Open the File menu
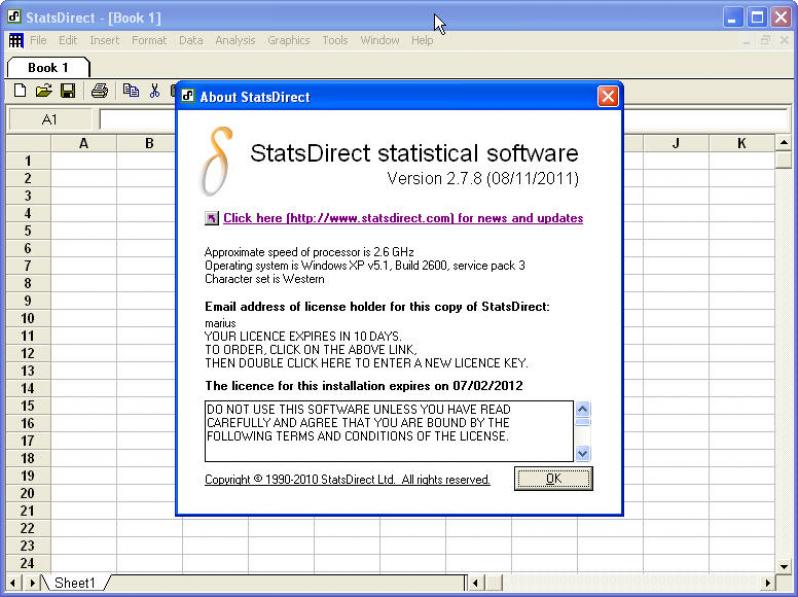Viewport: 798px width, 597px height. [38, 40]
